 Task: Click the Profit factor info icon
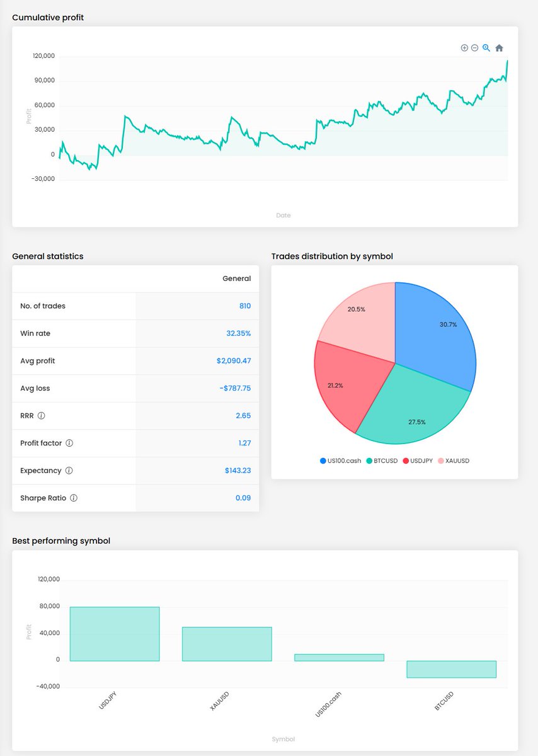[69, 443]
